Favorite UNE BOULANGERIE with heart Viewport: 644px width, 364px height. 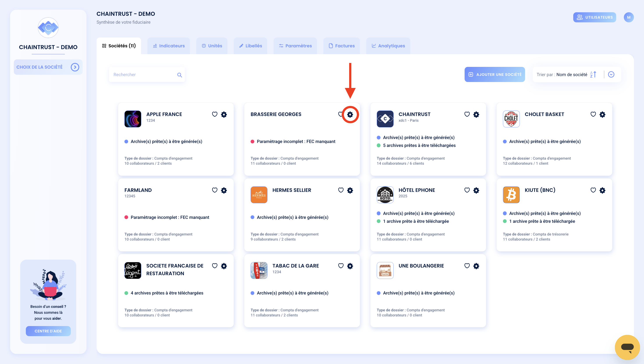(x=467, y=266)
